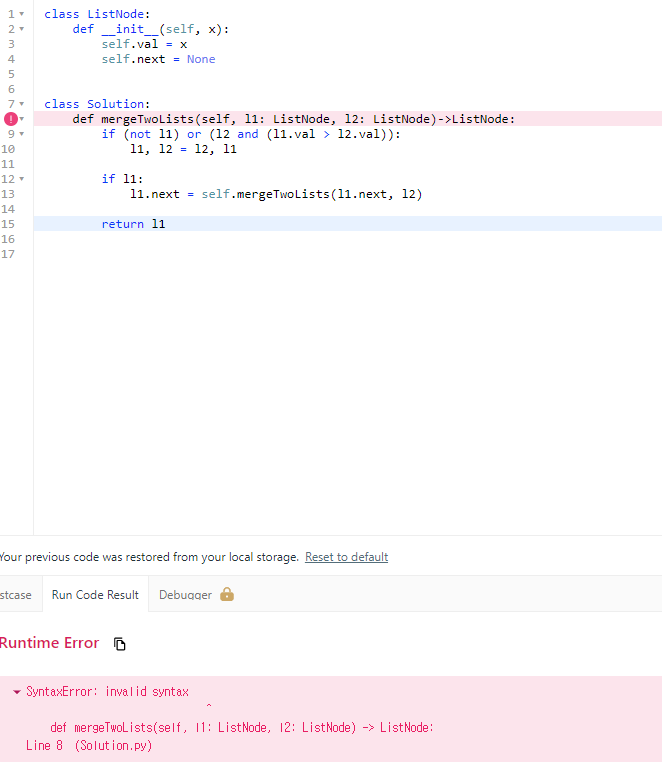The image size is (662, 779).
Task: Fold class ListNode at line 1
Action: click(x=22, y=14)
